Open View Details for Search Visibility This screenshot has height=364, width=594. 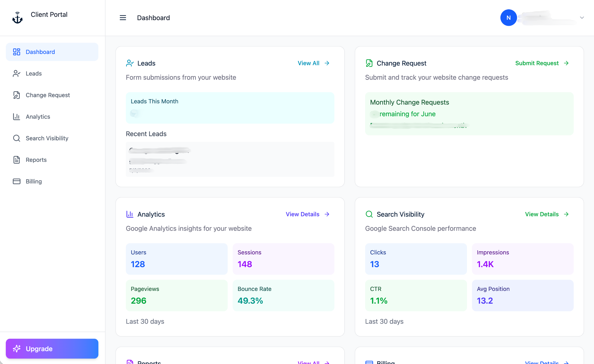tap(547, 214)
